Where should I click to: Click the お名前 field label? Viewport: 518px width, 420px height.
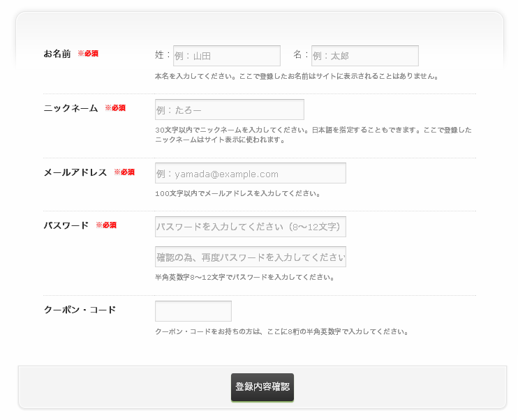click(x=57, y=54)
